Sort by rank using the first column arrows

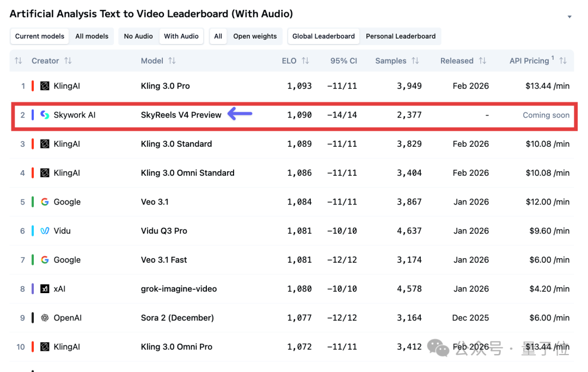click(x=19, y=61)
